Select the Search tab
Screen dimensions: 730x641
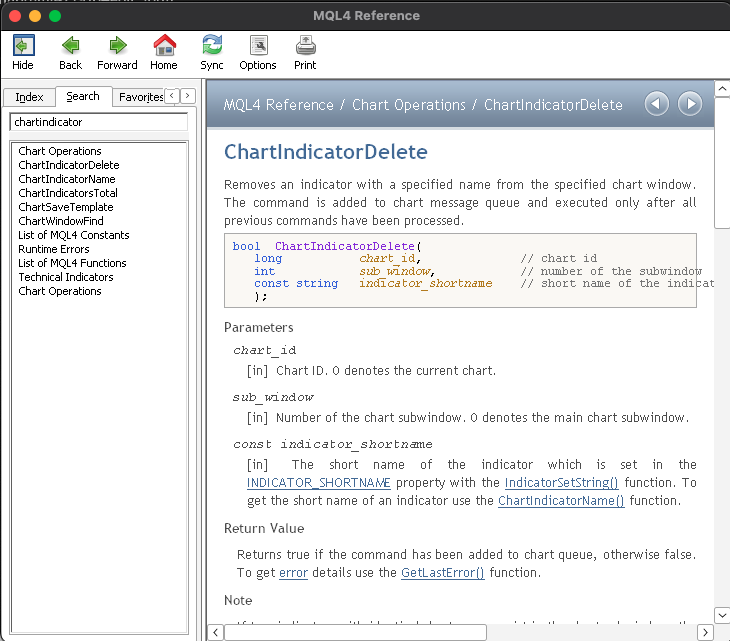[x=83, y=96]
